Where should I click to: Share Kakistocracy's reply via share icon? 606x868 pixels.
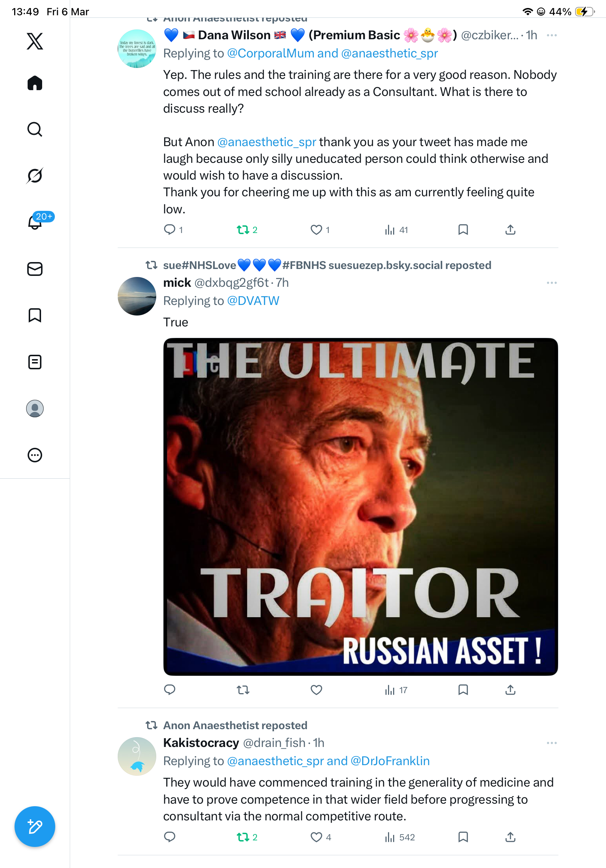510,837
